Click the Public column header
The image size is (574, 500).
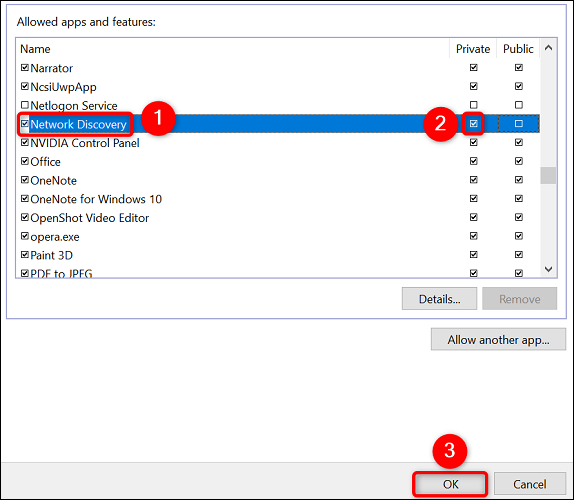[x=518, y=49]
